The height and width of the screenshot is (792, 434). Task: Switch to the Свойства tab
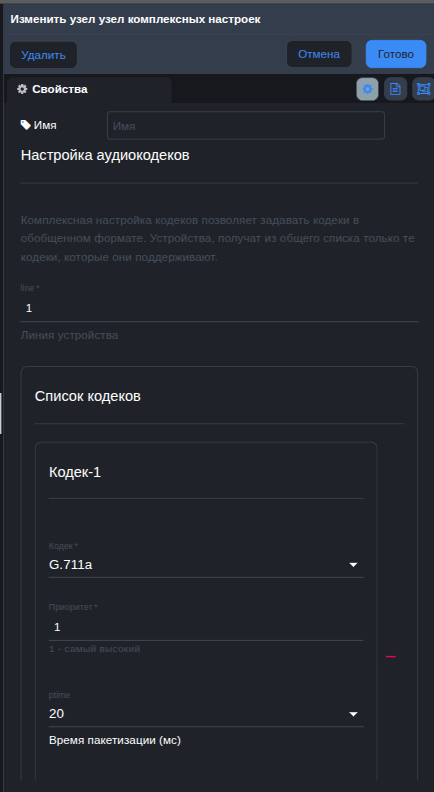(89, 89)
